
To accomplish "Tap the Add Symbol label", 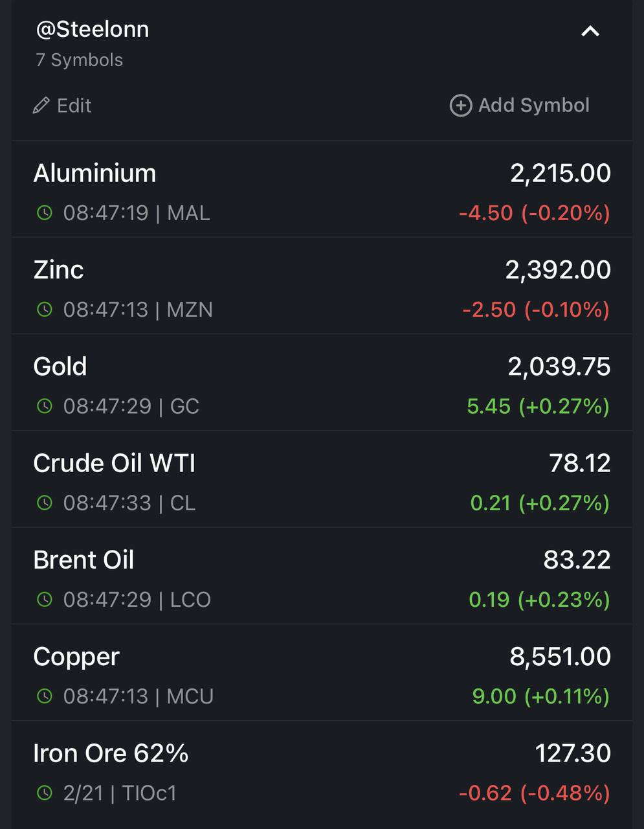I will 534,106.
